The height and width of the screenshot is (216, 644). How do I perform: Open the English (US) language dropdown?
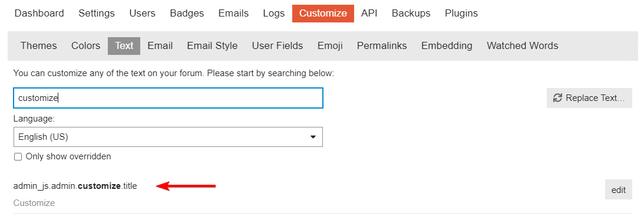pos(168,137)
